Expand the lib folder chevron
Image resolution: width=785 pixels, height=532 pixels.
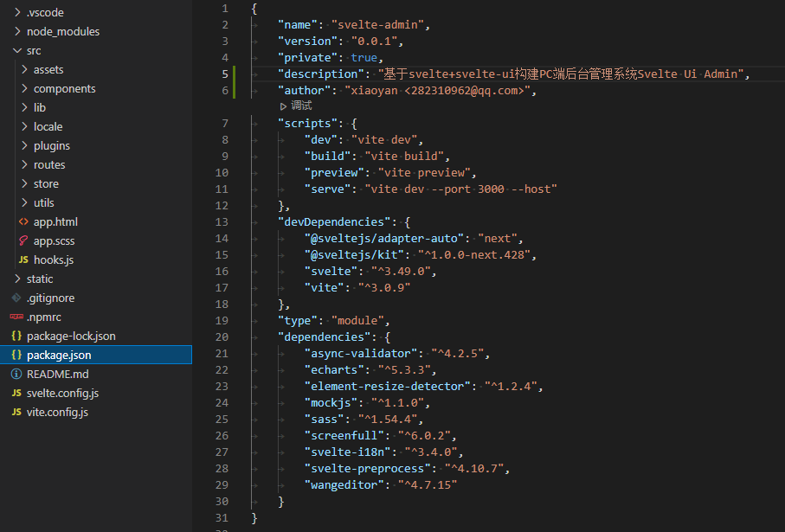click(24, 107)
